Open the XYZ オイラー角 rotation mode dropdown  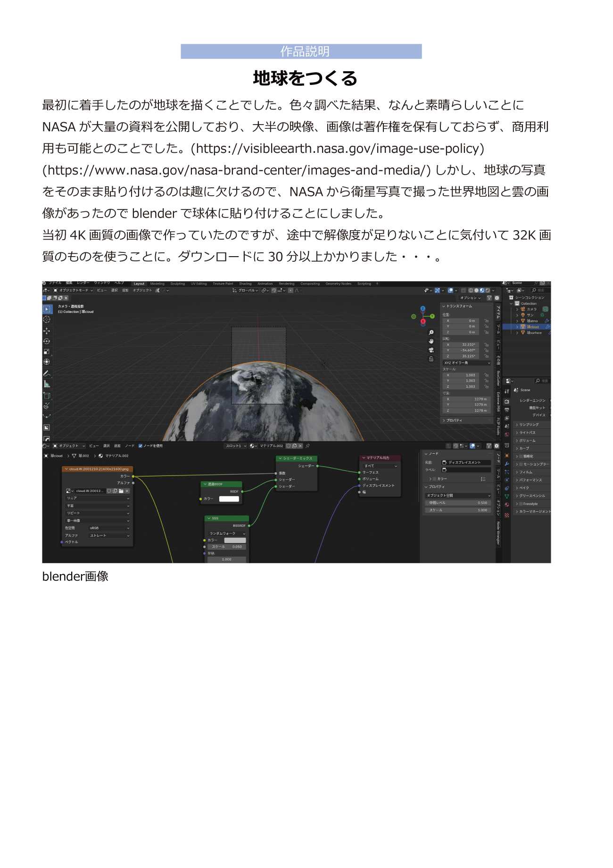click(x=467, y=363)
